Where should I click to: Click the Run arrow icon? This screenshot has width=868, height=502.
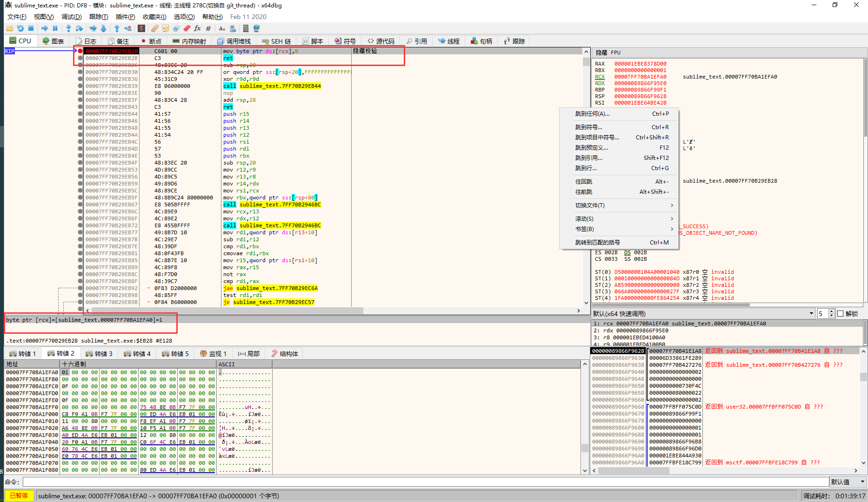click(x=44, y=28)
